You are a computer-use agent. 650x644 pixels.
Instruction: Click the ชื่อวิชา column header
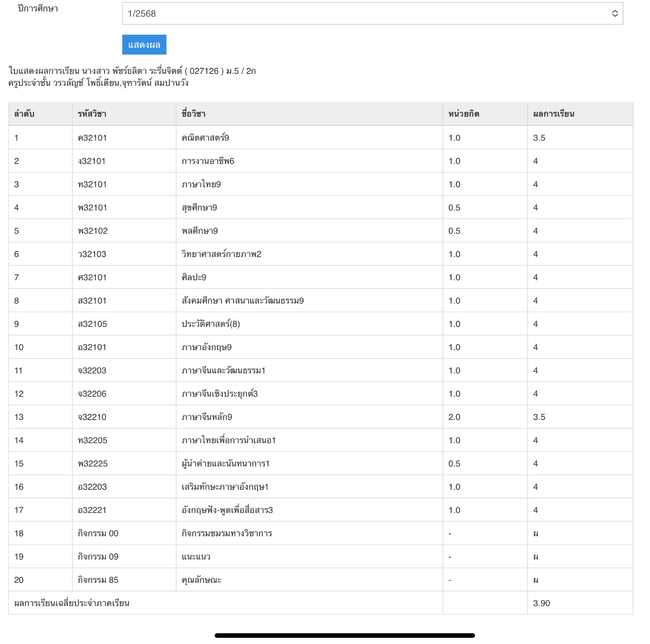[x=194, y=114]
